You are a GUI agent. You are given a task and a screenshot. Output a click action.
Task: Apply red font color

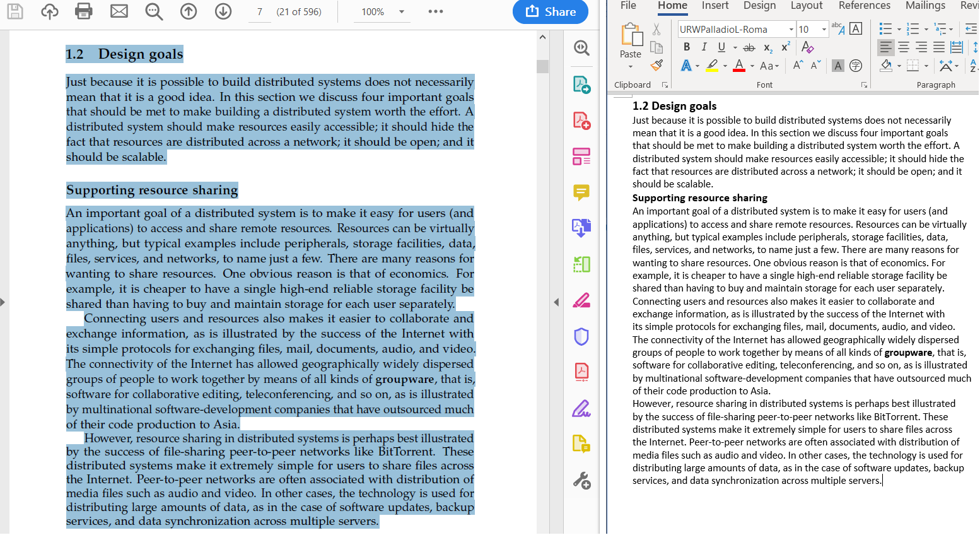point(739,65)
